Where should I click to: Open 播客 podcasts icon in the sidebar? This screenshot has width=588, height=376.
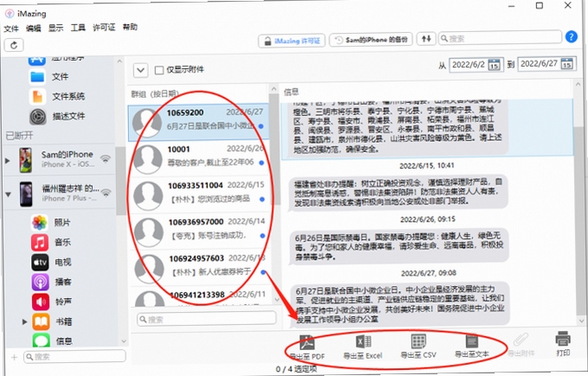40,282
